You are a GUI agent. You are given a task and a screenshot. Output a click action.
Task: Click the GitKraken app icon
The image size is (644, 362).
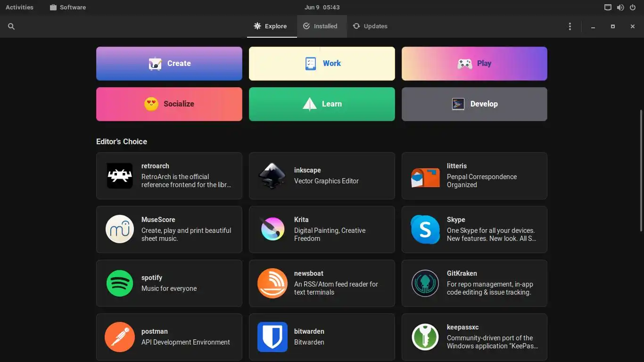[425, 283]
